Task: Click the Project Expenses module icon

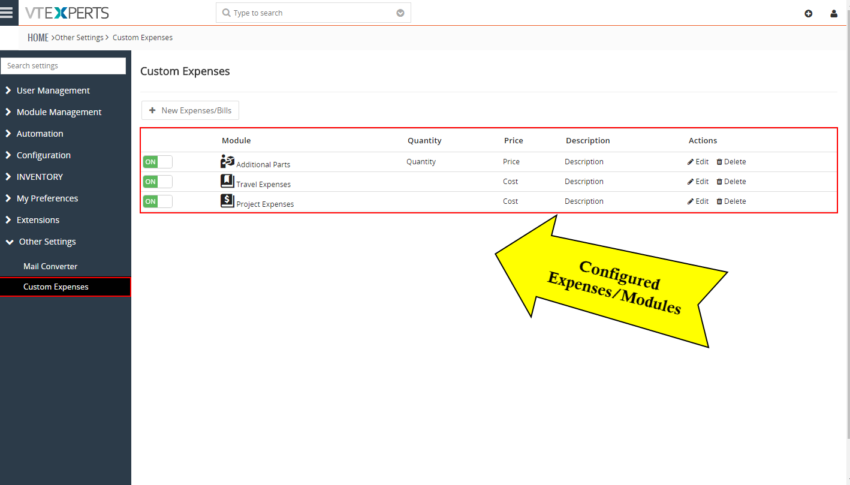Action: click(x=227, y=201)
